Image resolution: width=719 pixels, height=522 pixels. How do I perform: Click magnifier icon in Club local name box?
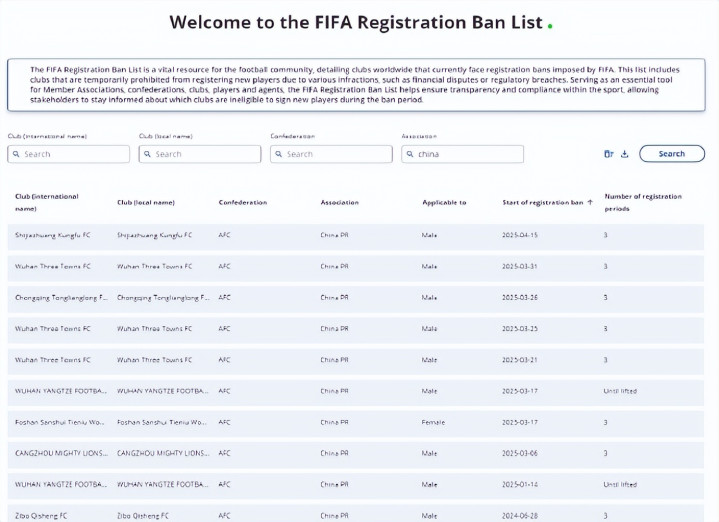[x=147, y=154]
